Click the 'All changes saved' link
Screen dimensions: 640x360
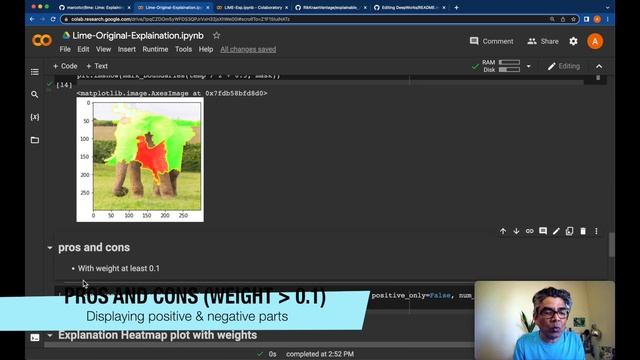point(248,49)
